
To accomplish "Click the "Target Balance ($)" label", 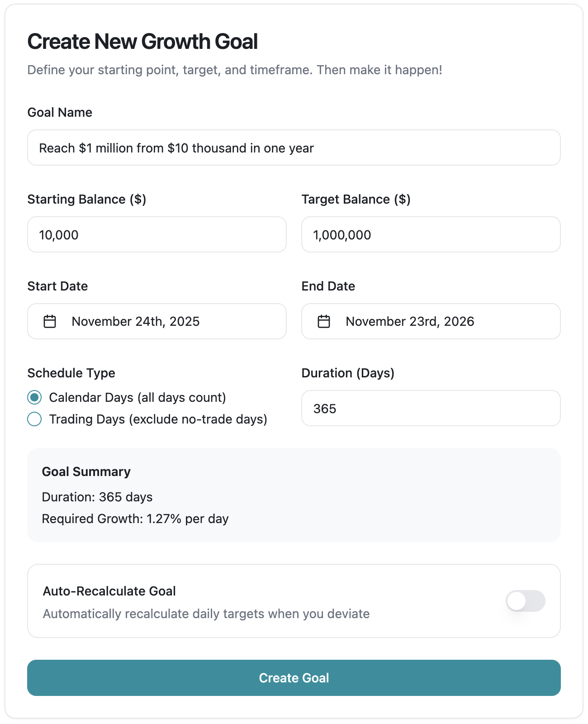I will click(x=356, y=200).
